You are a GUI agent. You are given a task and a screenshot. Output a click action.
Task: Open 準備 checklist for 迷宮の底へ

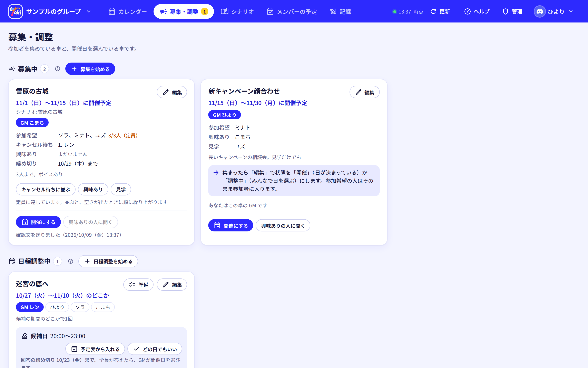click(138, 285)
